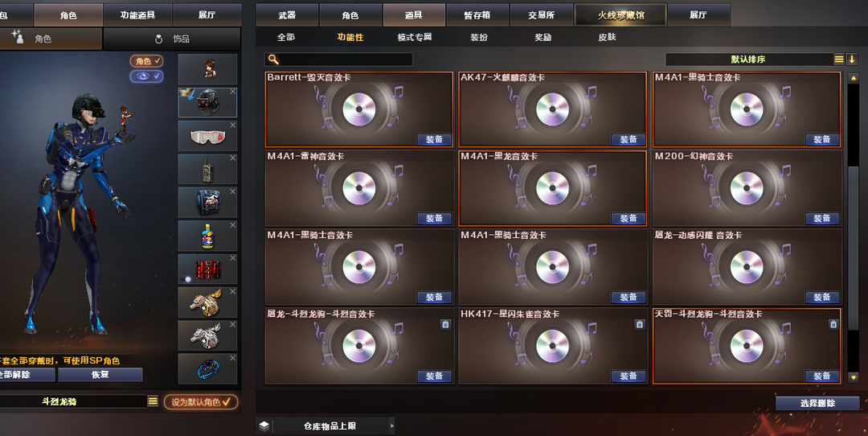Select the golden horse item slot
Image resolution: width=868 pixels, height=436 pixels.
click(x=207, y=302)
